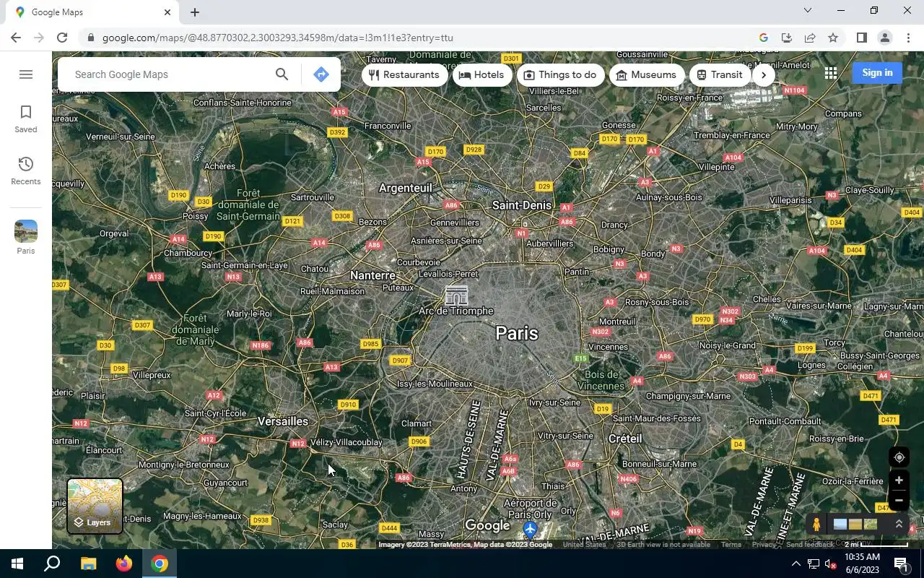Viewport: 924px width, 578px height.
Task: View site information lock icon
Action: 90,38
